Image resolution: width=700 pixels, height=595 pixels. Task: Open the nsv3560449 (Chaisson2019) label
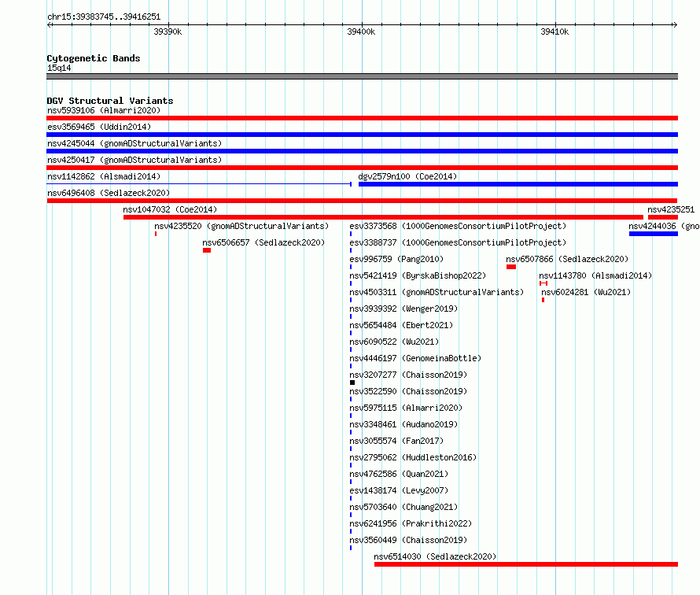pos(408,540)
